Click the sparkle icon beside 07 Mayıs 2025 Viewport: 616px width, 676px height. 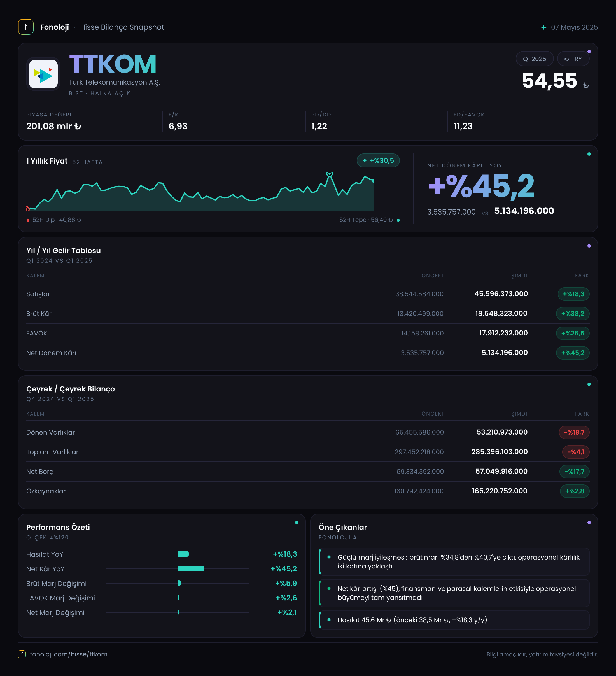point(543,27)
